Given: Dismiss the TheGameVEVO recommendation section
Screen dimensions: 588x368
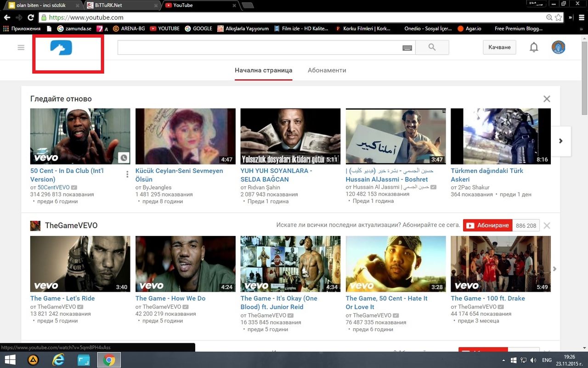Looking at the screenshot, I should [547, 225].
